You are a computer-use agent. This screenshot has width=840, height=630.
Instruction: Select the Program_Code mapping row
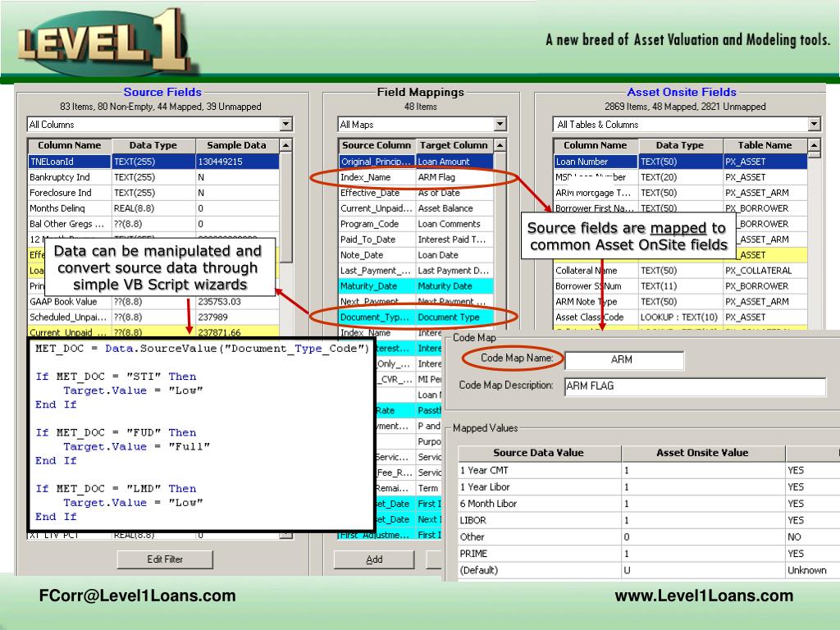tap(416, 224)
